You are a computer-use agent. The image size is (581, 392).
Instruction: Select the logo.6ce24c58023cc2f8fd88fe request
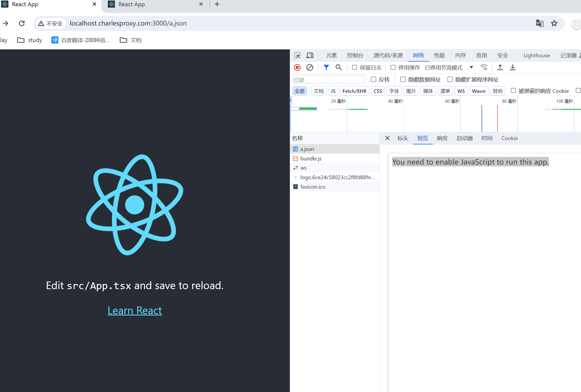click(335, 177)
